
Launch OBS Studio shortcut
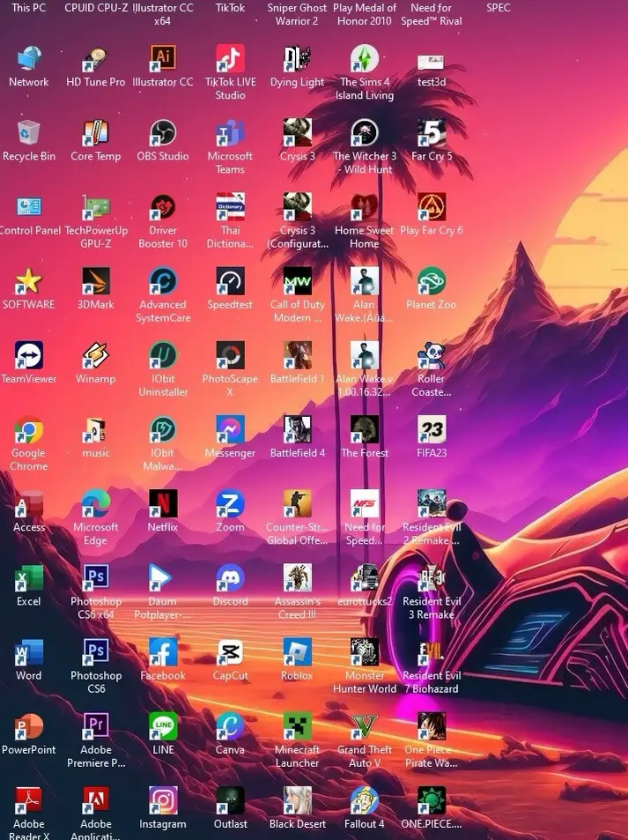click(163, 133)
